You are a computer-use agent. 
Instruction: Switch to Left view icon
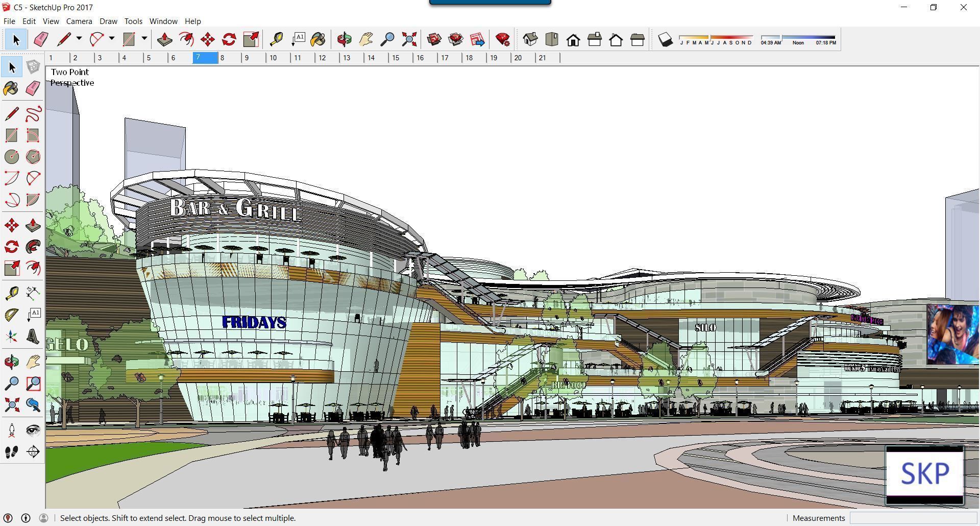[x=638, y=39]
